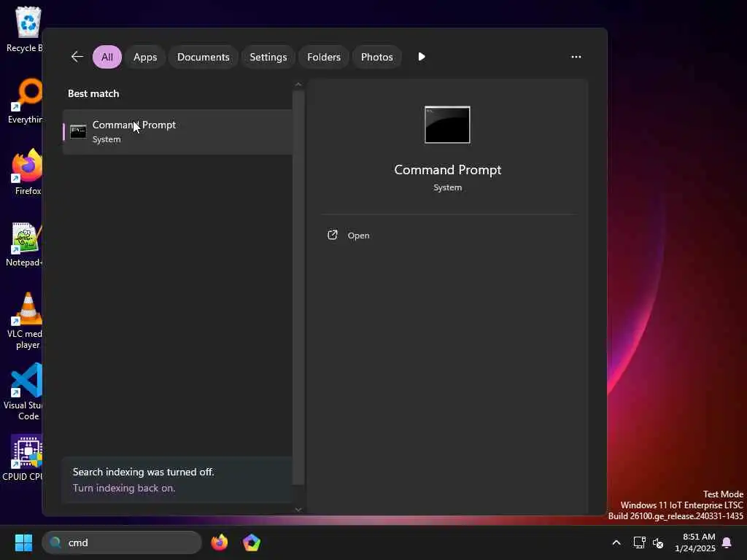Switch to the Folders filter tab
The height and width of the screenshot is (560, 747).
click(324, 57)
